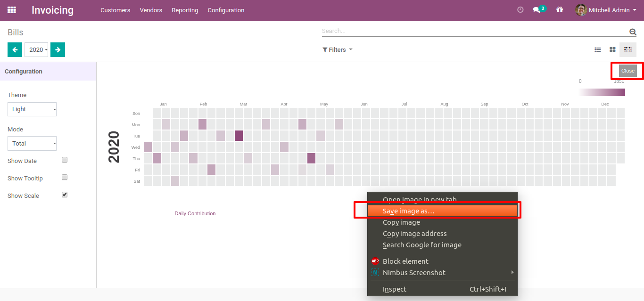Viewport: 644px width, 301px height.
Task: Switch to kanban view icon
Action: [612, 49]
